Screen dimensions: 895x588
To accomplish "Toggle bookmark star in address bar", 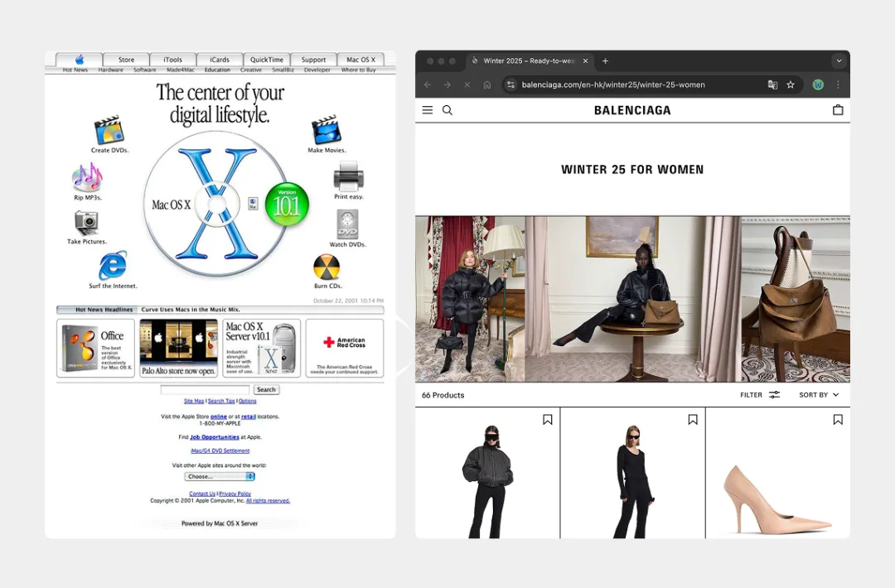I will (791, 84).
